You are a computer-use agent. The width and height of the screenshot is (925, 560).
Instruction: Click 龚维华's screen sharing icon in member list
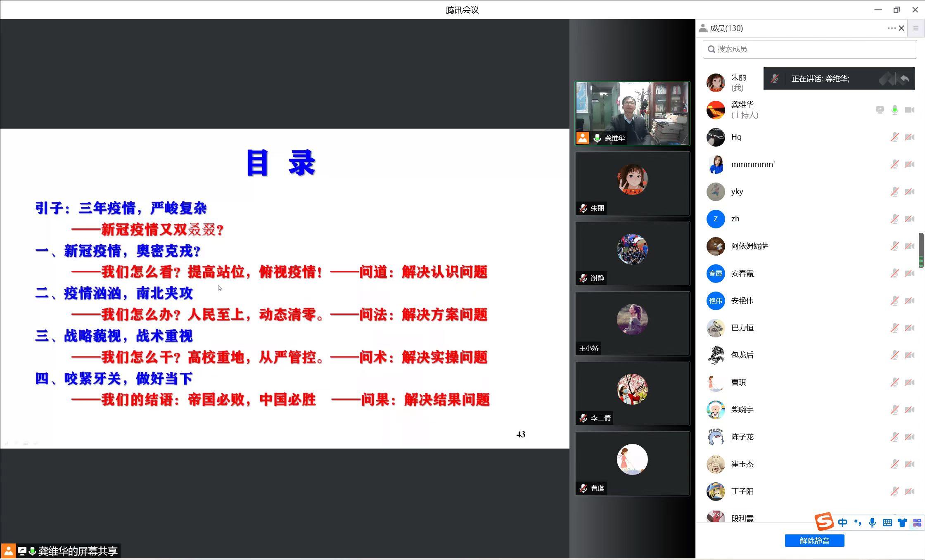pyautogui.click(x=880, y=110)
